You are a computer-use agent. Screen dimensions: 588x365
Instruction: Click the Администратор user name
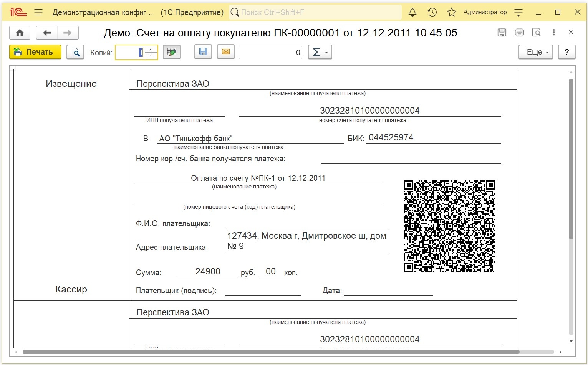click(x=485, y=12)
